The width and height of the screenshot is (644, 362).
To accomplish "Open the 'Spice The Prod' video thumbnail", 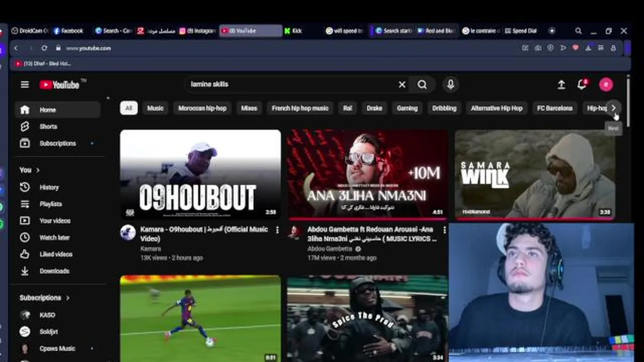I will tap(367, 318).
